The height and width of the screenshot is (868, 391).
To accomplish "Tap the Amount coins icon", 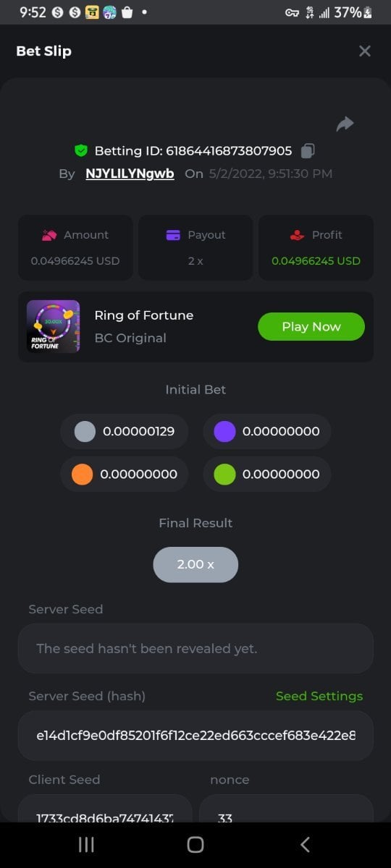I will pyautogui.click(x=49, y=235).
